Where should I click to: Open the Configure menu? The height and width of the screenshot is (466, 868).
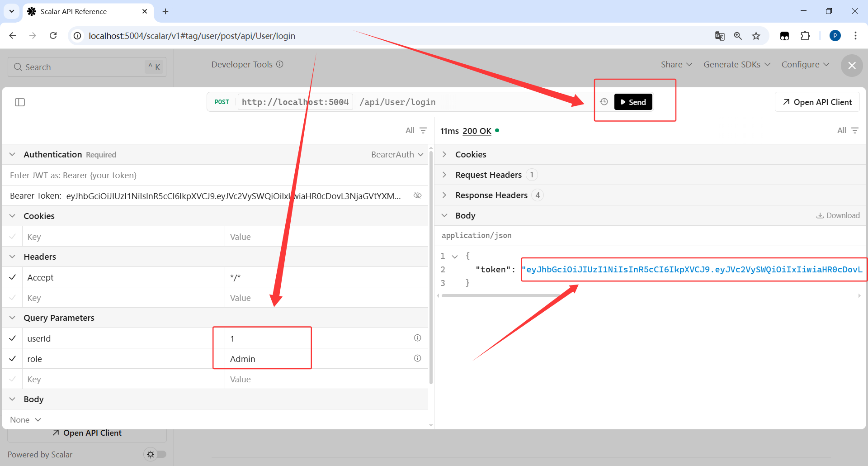point(805,64)
